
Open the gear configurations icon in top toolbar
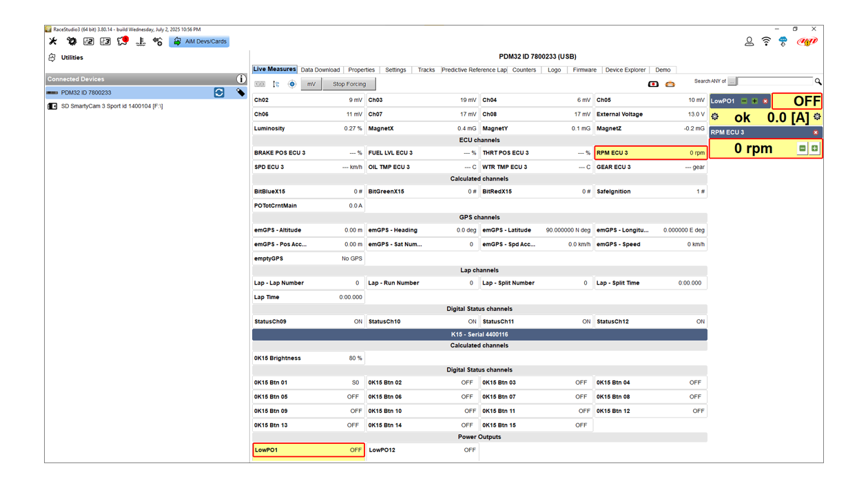[x=72, y=41]
